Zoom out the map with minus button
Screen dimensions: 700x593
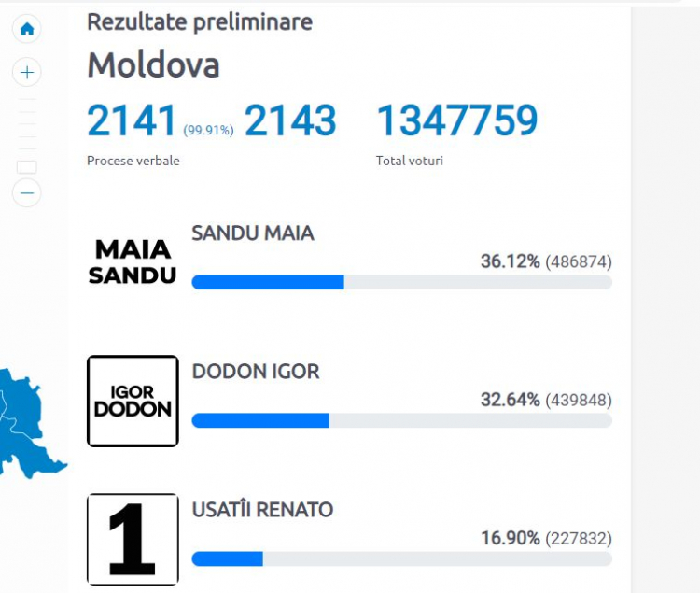[x=27, y=193]
